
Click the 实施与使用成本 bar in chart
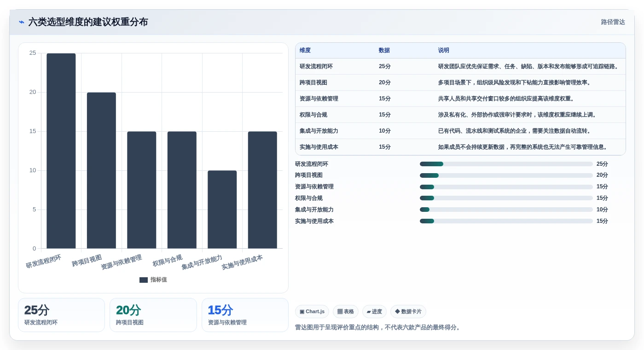coord(262,190)
